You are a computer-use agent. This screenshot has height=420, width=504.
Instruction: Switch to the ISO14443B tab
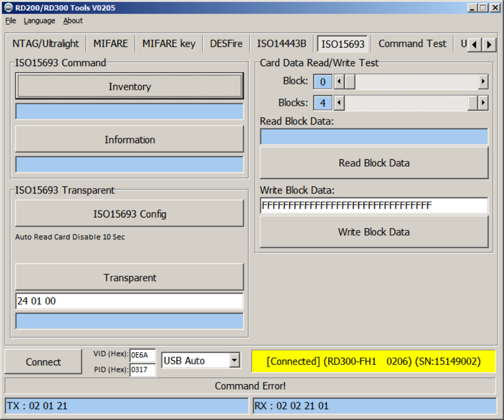(282, 44)
